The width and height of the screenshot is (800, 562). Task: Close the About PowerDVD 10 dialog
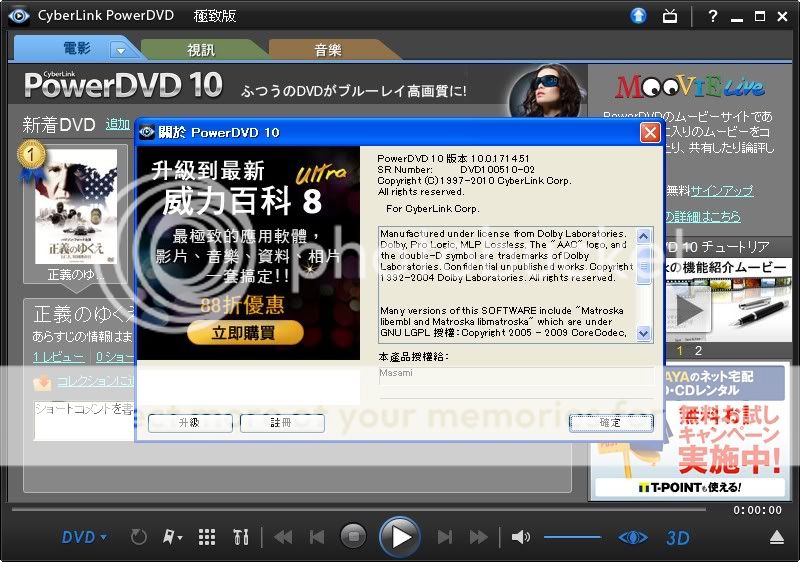coord(650,133)
